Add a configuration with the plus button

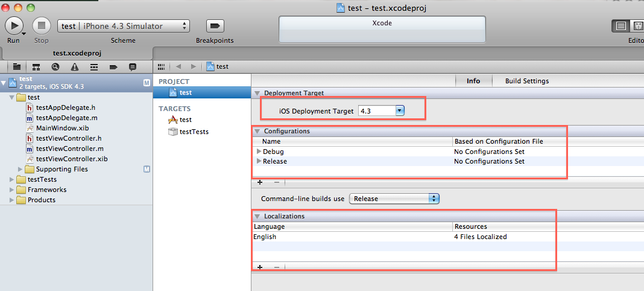tap(259, 182)
